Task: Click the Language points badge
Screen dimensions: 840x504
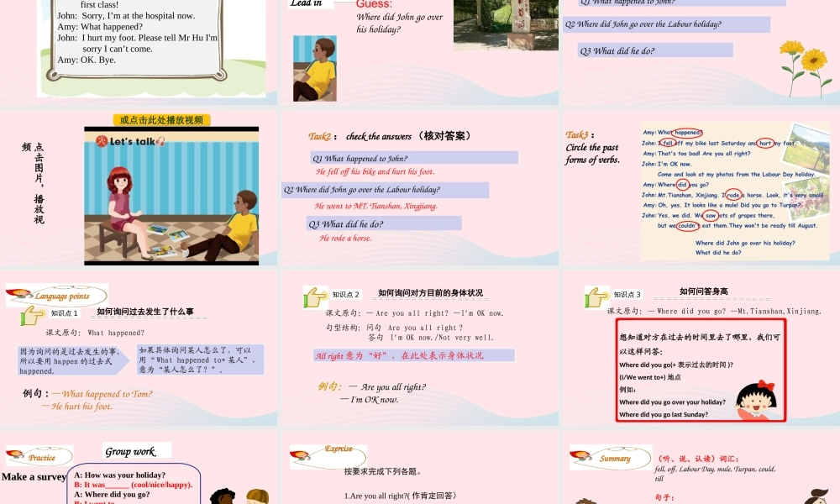Action: (x=57, y=296)
